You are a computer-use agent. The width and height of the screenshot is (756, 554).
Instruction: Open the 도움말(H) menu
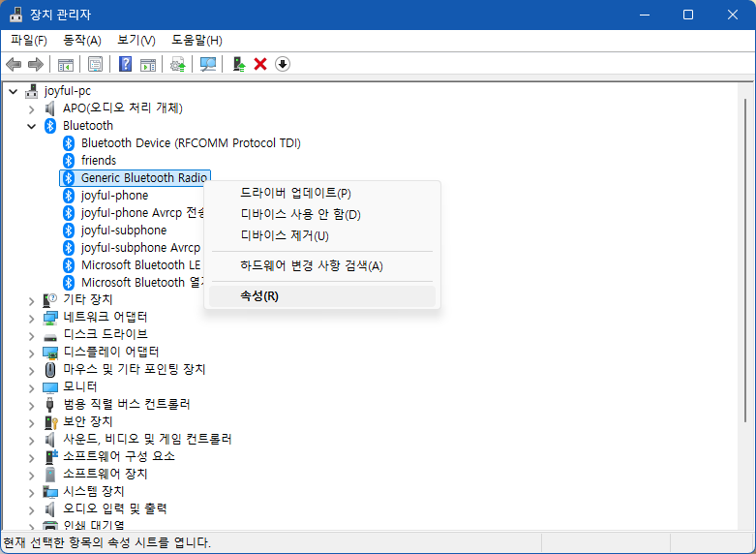click(x=197, y=41)
